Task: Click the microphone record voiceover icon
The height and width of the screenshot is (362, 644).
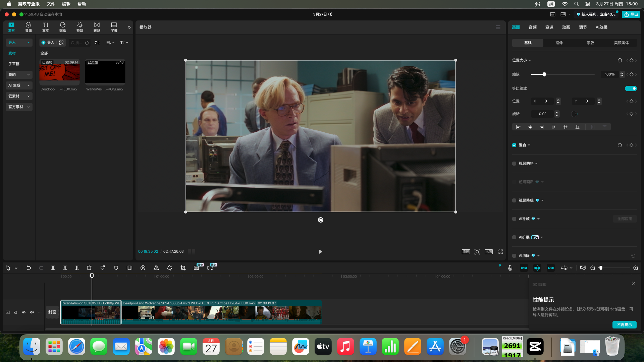Action: click(510, 268)
